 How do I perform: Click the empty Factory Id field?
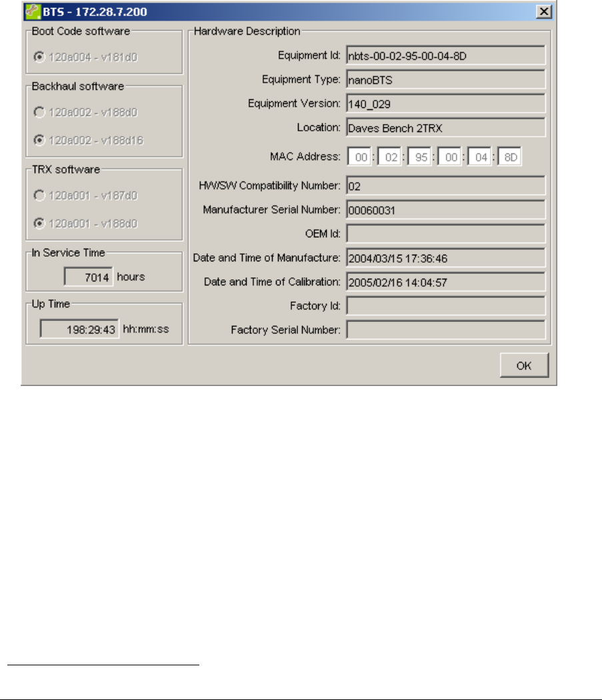(x=446, y=307)
